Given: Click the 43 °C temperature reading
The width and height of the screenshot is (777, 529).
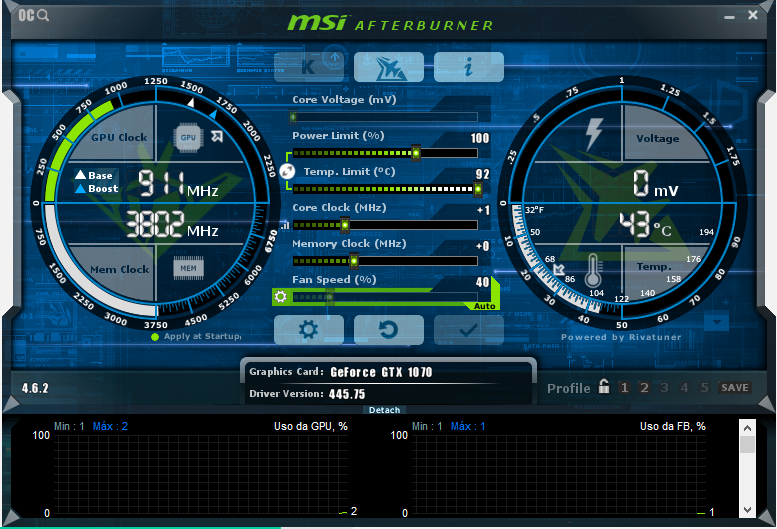Looking at the screenshot, I should pyautogui.click(x=645, y=224).
